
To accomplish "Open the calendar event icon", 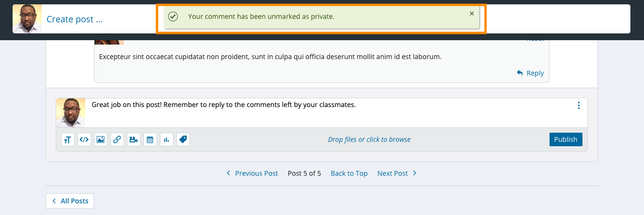I will pyautogui.click(x=150, y=139).
